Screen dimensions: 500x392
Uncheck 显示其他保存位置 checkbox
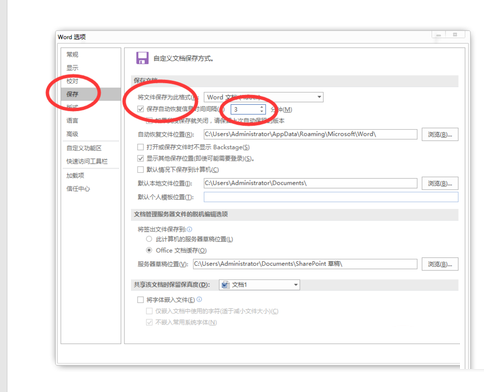click(x=141, y=158)
